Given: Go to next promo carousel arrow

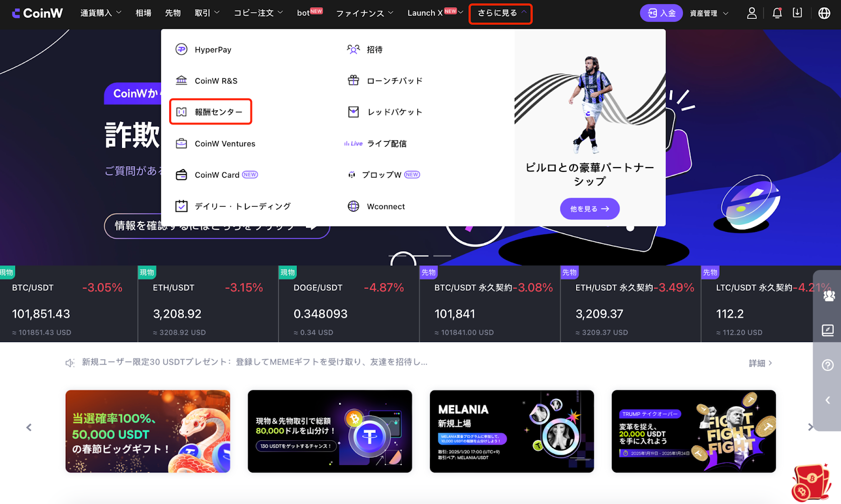Looking at the screenshot, I should coord(811,427).
